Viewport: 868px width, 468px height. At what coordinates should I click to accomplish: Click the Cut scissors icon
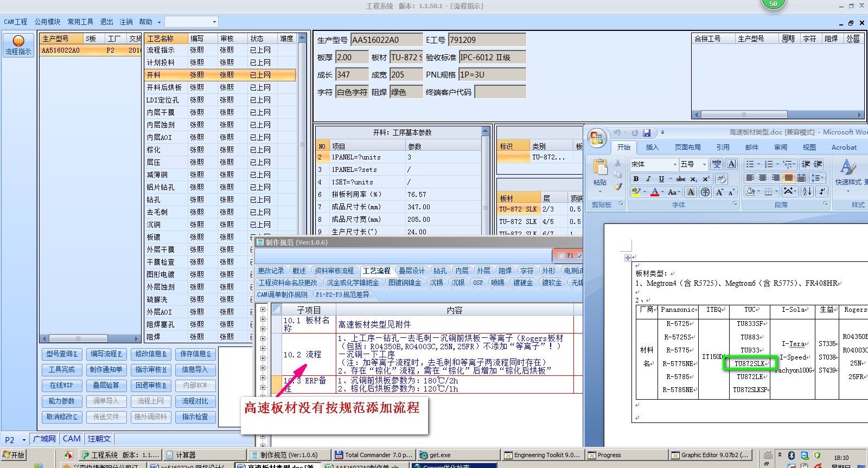[617, 163]
